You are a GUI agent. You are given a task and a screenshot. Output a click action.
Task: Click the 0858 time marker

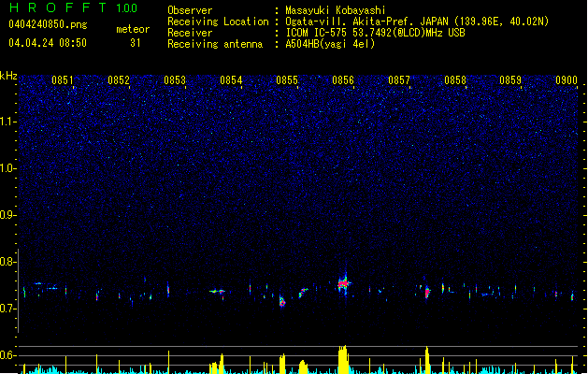pyautogui.click(x=455, y=80)
